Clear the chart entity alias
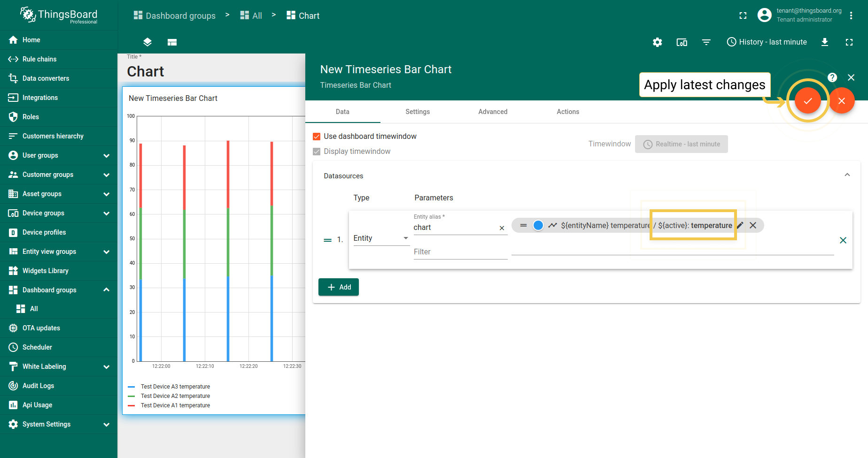 pos(502,228)
